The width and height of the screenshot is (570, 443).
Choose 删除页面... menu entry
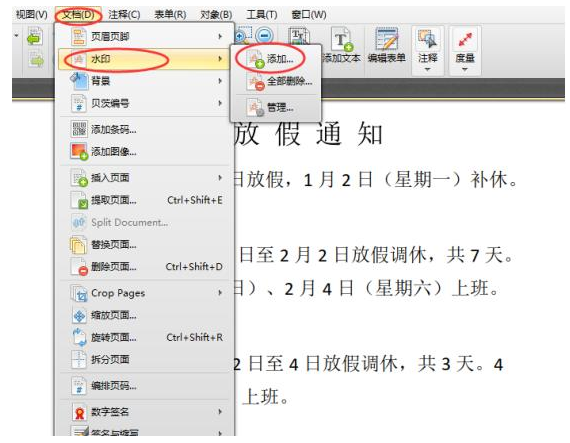(x=145, y=267)
